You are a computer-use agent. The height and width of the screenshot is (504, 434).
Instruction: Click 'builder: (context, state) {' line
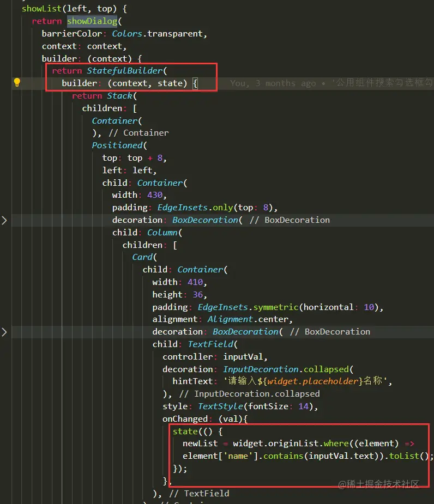tap(130, 83)
